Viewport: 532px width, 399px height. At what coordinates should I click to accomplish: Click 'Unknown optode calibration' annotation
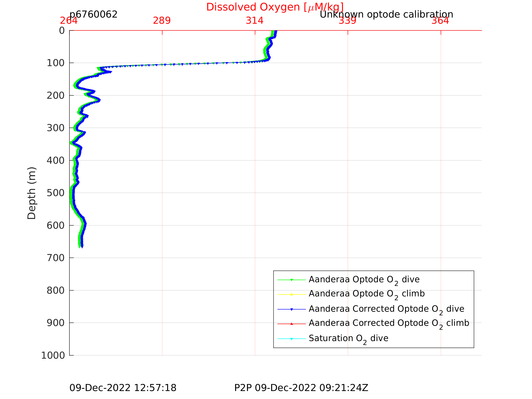[386, 14]
